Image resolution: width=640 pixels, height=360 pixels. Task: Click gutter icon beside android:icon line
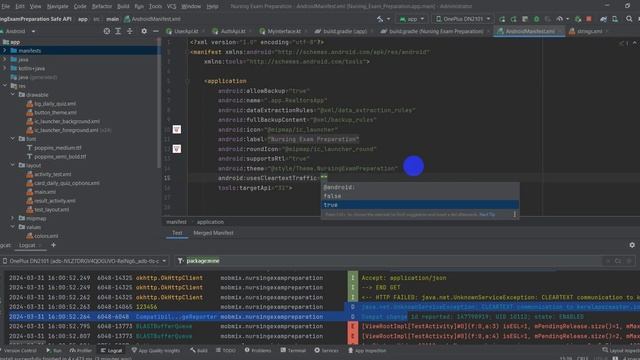[x=176, y=129]
